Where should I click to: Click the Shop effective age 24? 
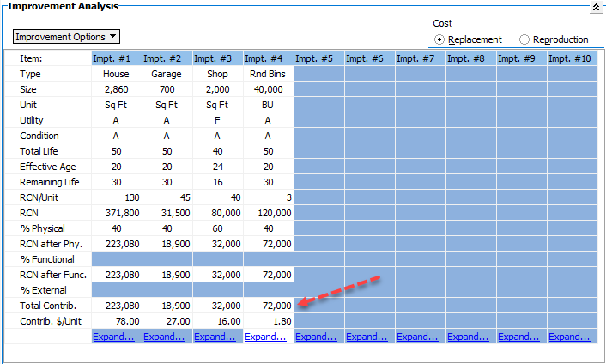coord(218,167)
